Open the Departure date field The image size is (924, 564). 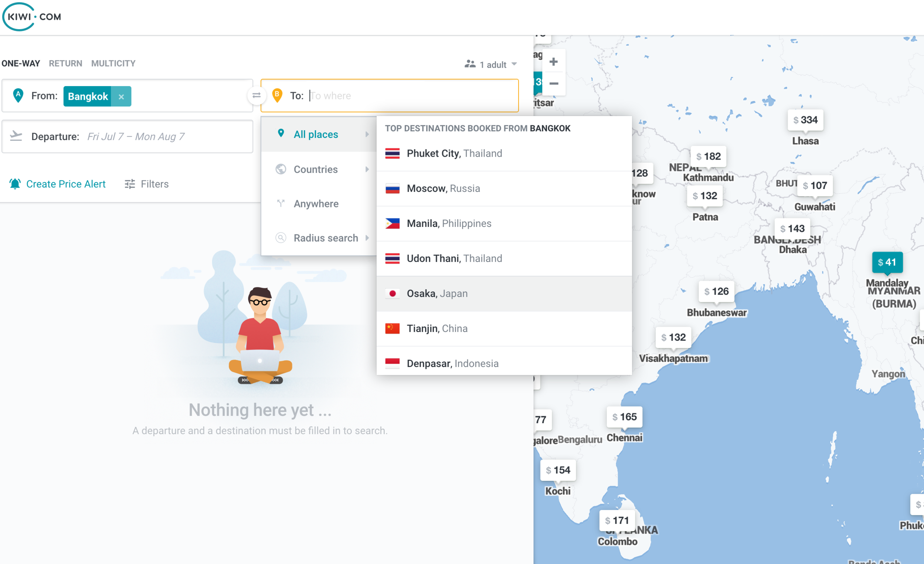[x=127, y=136]
